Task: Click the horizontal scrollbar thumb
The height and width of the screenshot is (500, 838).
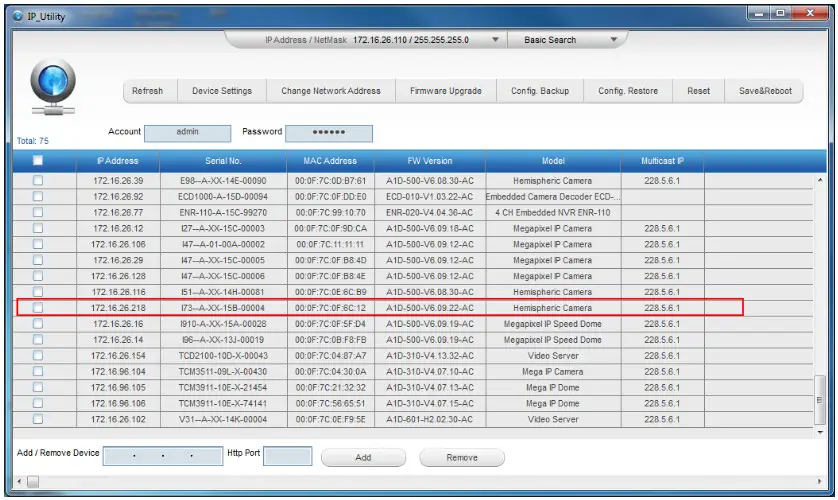Action: 33,481
